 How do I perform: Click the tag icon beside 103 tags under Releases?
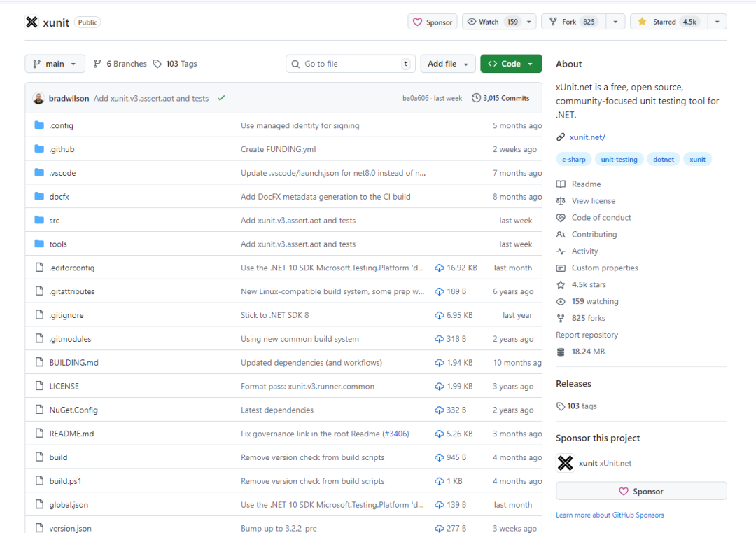click(561, 406)
